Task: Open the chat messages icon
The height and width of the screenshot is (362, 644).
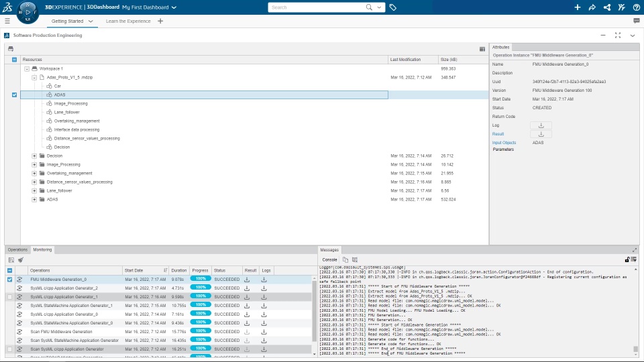Action: (x=636, y=21)
